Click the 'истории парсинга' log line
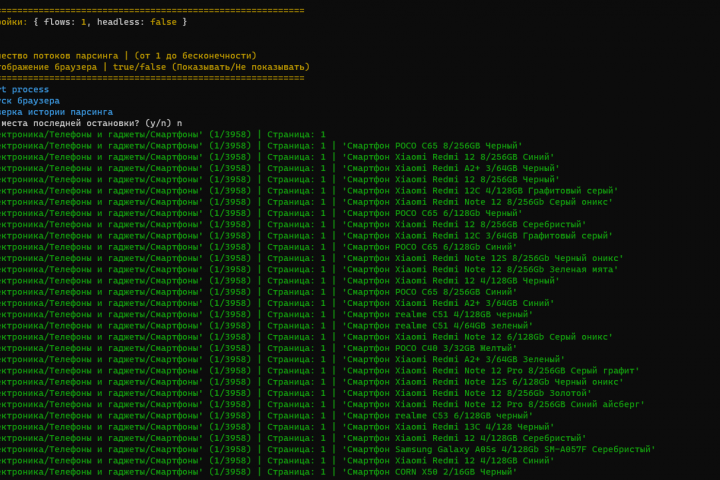The height and width of the screenshot is (480, 720). click(x=56, y=112)
